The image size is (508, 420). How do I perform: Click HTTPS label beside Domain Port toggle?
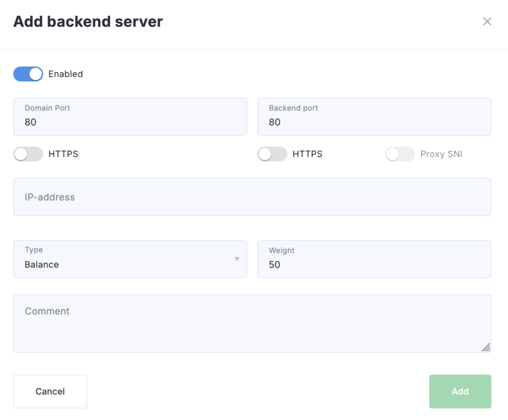pyautogui.click(x=63, y=154)
